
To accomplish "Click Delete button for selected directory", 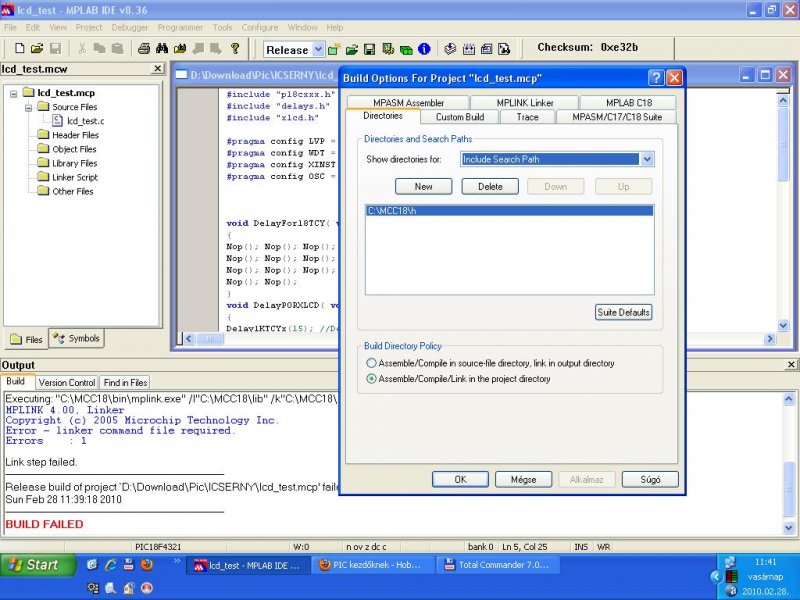I will pos(490,187).
